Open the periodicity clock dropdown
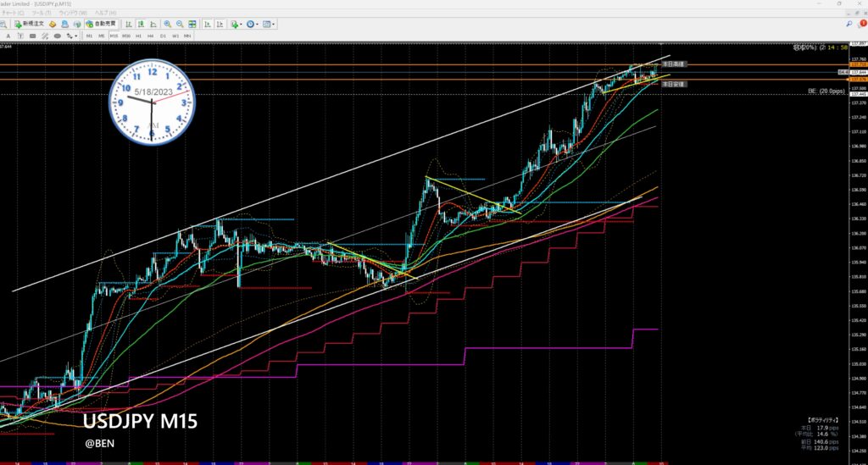868x465 pixels. 253,25
